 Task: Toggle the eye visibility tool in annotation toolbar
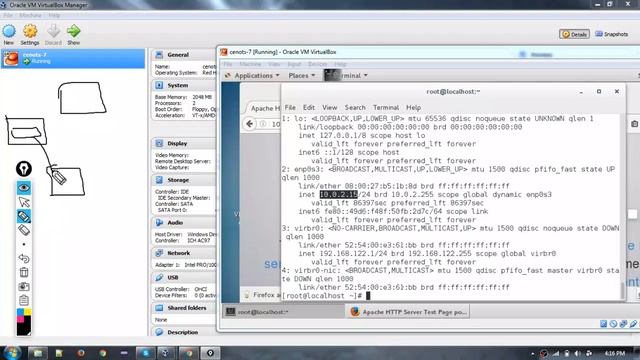(24, 188)
